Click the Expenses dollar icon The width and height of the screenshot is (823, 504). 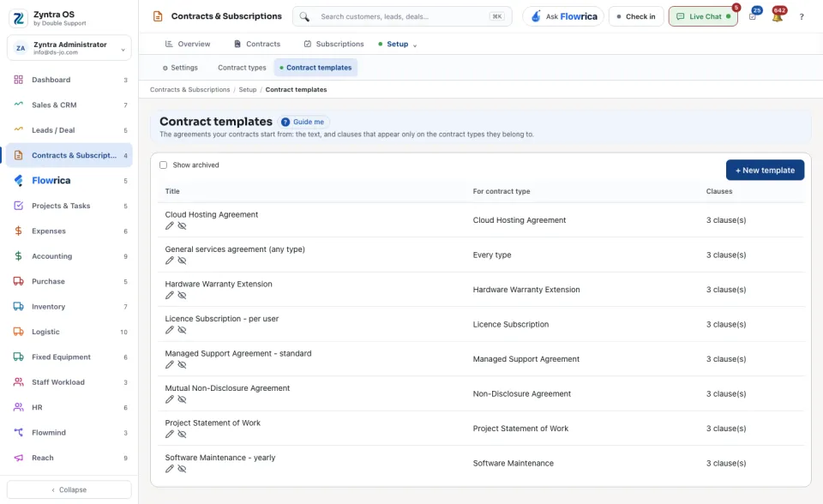pos(18,231)
